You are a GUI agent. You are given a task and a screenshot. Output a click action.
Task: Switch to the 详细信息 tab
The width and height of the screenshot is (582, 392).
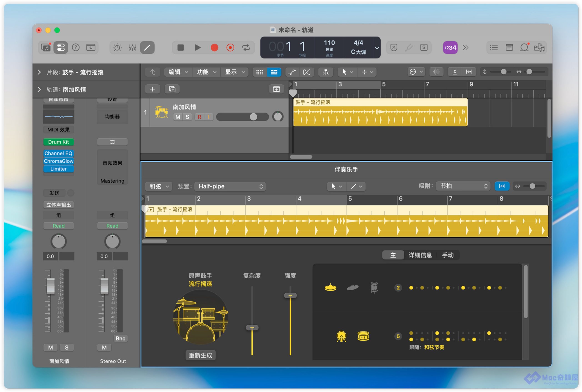click(420, 255)
